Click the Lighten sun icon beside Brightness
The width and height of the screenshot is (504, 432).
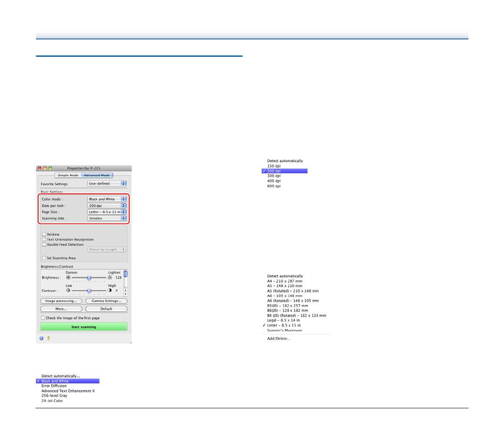coord(110,278)
